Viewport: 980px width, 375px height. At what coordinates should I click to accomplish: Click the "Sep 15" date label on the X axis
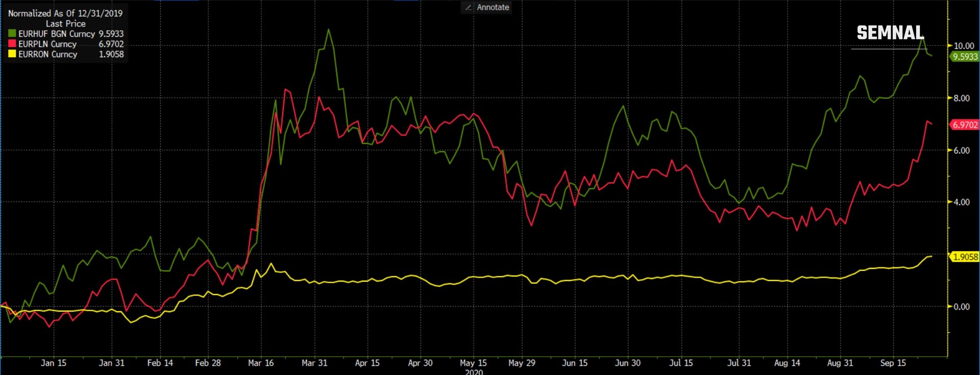pyautogui.click(x=893, y=363)
